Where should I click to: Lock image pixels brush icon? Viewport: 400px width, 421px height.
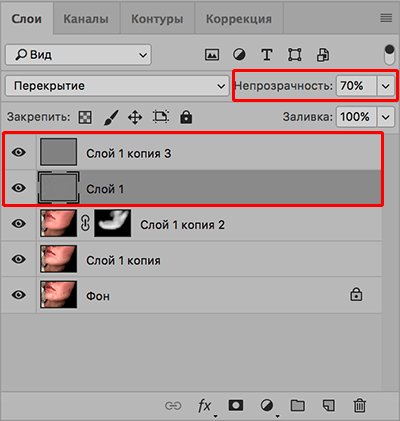point(111,117)
